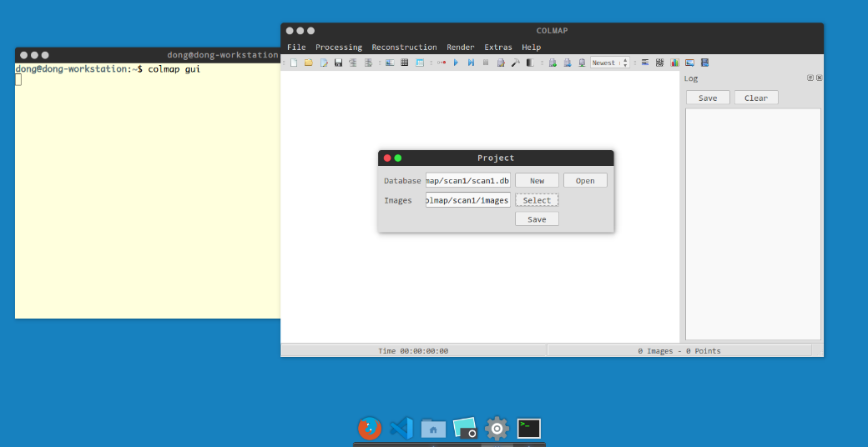Click the 'Time 00:00:00:00' status text
The width and height of the screenshot is (868, 447).
(413, 351)
